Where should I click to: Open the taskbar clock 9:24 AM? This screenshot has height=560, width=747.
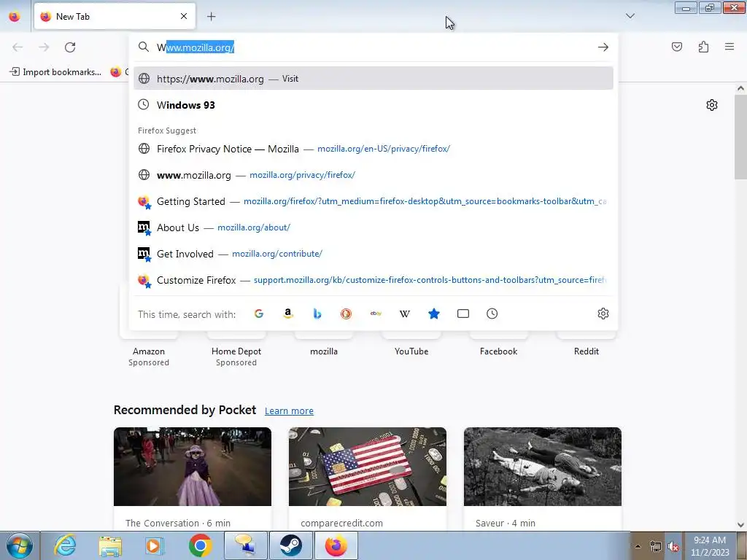(x=710, y=546)
